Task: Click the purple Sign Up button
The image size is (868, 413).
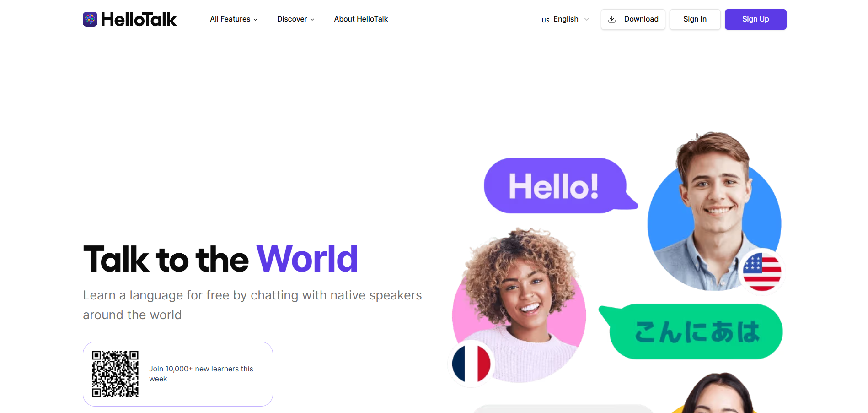Action: [755, 19]
